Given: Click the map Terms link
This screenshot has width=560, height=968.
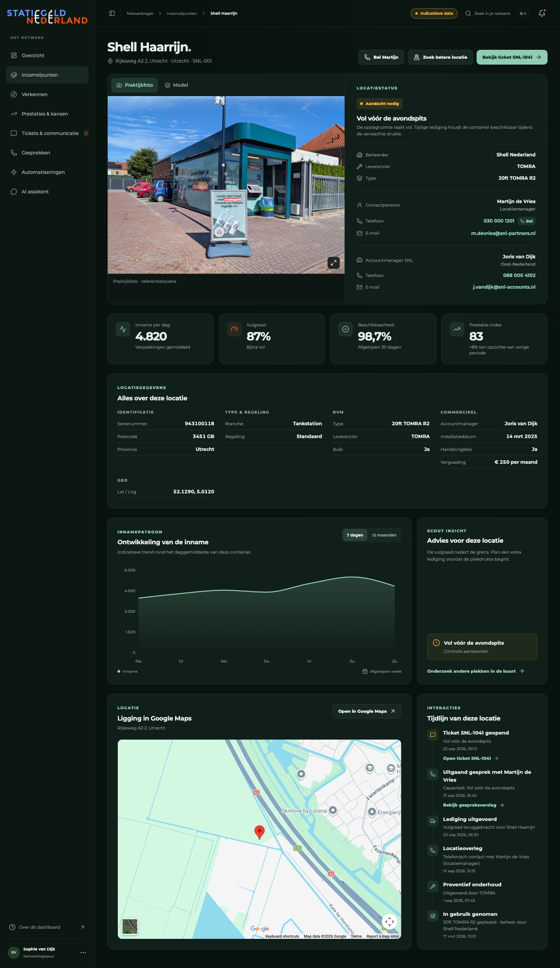Looking at the screenshot, I should [x=356, y=936].
